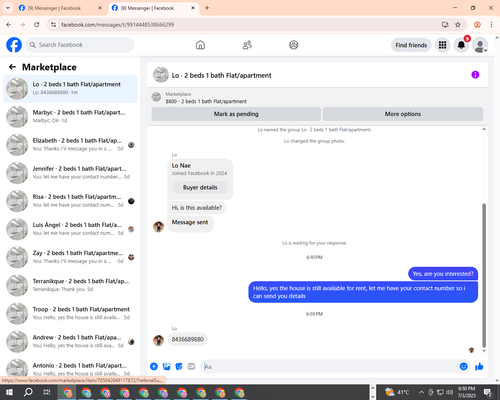Open the Luis Ángel conversation
The image size is (500, 400).
click(70, 229)
